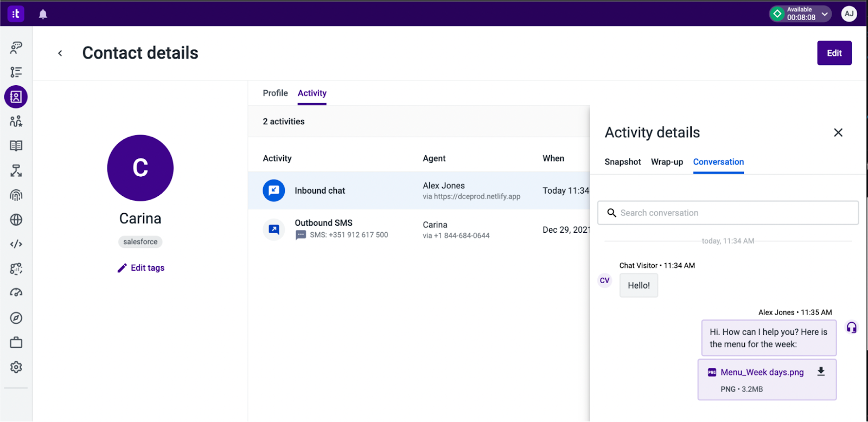Click the Carina contact name
The image size is (868, 422).
(141, 219)
